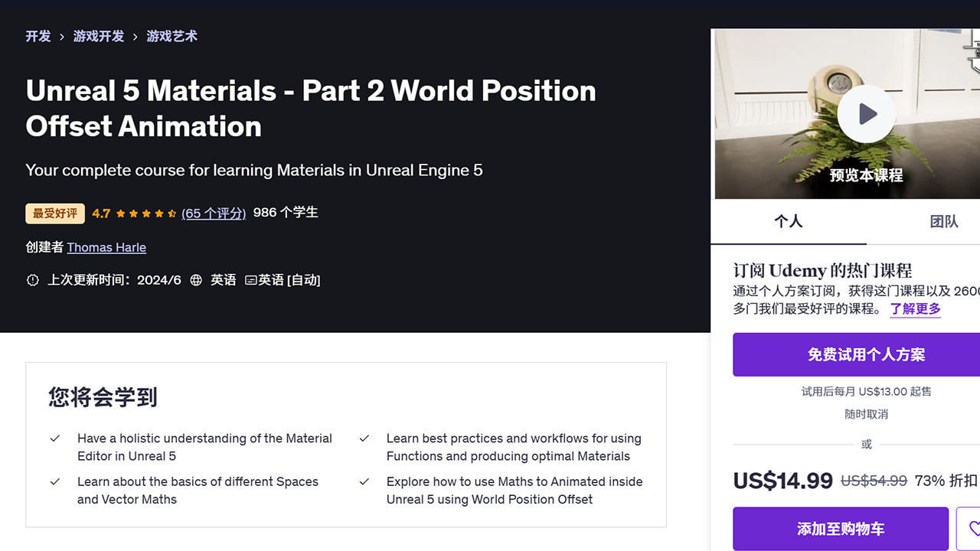Open Thomas Harle's instructor profile
This screenshot has height=551, width=980.
click(106, 247)
